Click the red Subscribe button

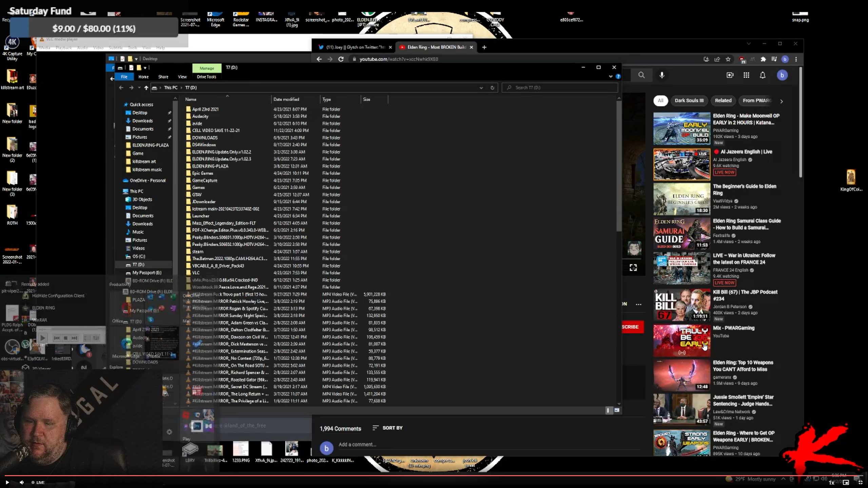pyautogui.click(x=632, y=327)
